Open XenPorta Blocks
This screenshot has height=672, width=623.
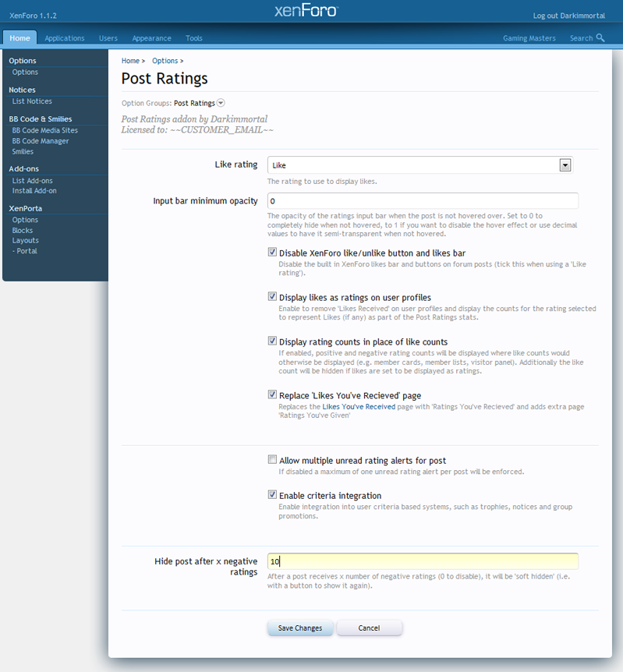click(x=23, y=231)
